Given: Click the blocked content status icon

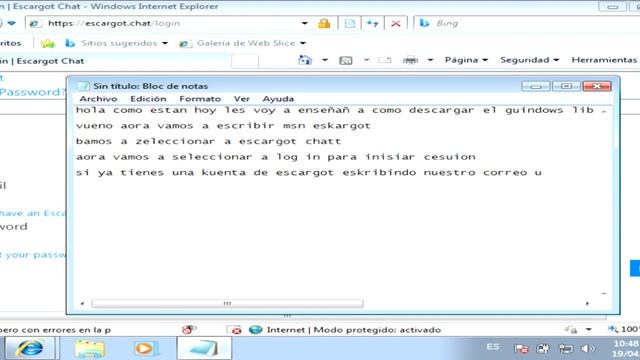Looking at the screenshot, I should [234, 329].
